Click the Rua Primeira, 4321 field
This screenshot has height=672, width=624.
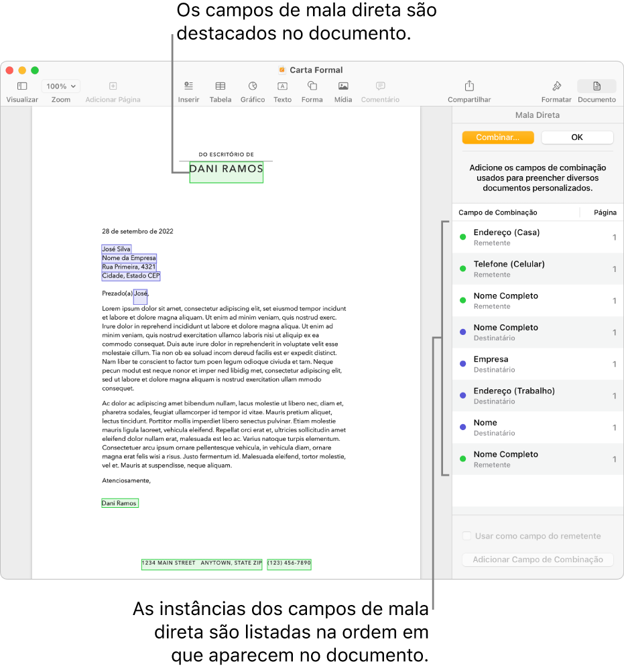[129, 267]
